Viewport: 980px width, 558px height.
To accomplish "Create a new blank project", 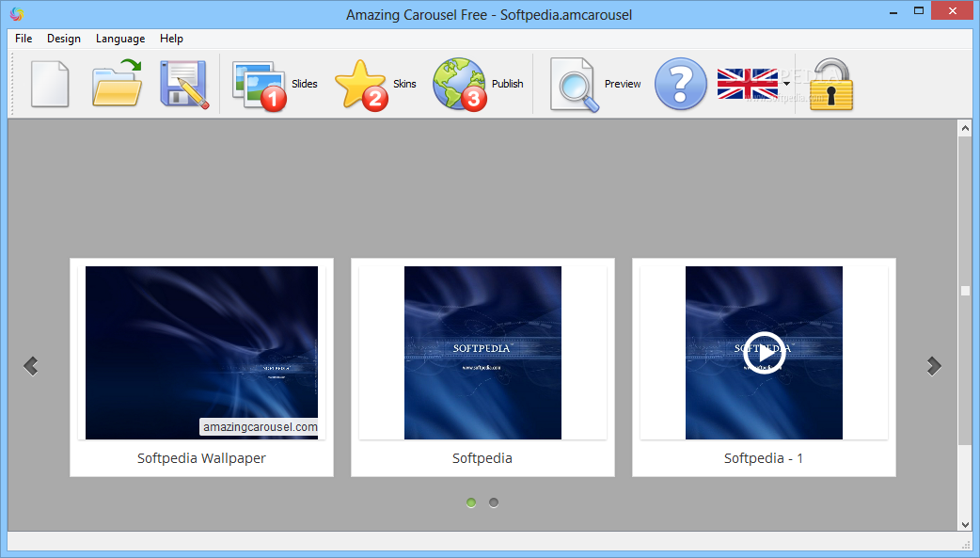I will (50, 84).
